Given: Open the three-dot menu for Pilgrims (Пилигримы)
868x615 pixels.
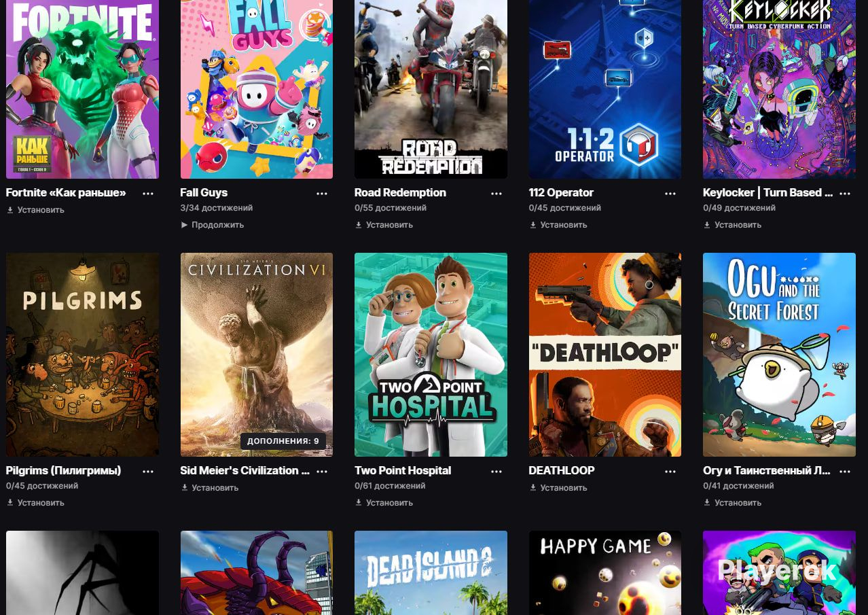Looking at the screenshot, I should point(148,471).
